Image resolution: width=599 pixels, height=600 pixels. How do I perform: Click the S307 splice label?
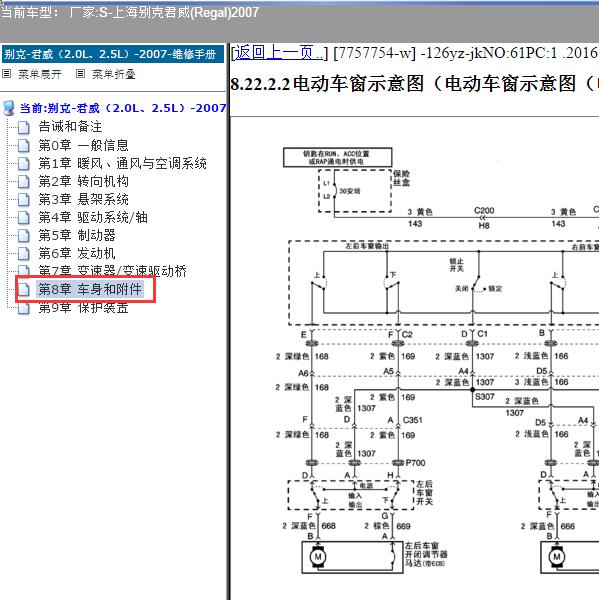pos(485,397)
